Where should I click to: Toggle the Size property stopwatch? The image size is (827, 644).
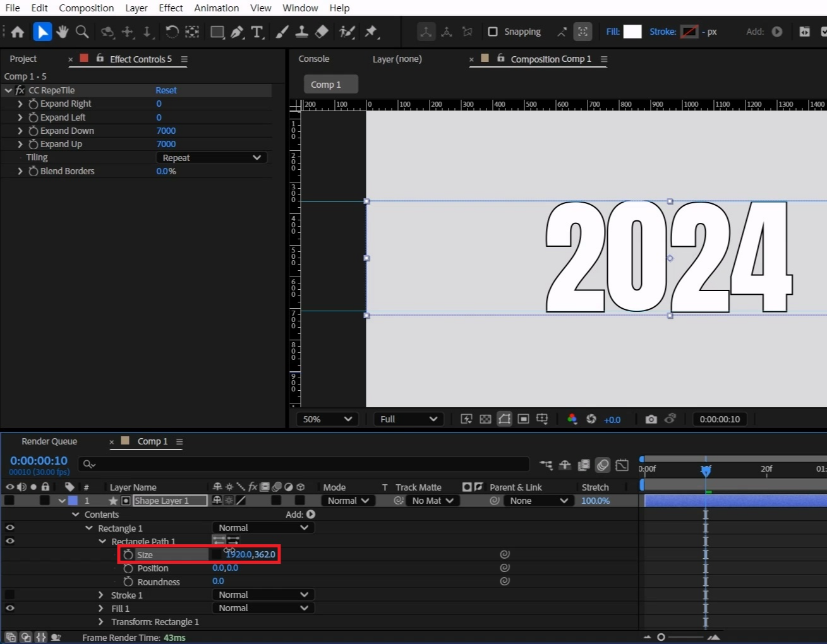[x=128, y=554]
